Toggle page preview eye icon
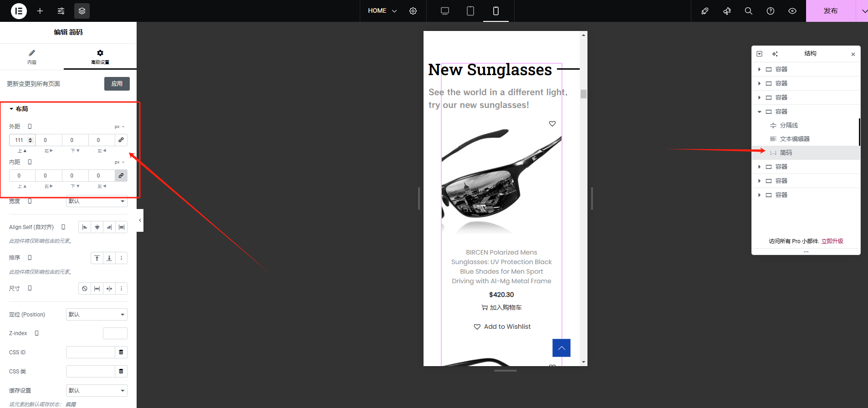Viewport: 868px width, 408px height. coord(792,11)
